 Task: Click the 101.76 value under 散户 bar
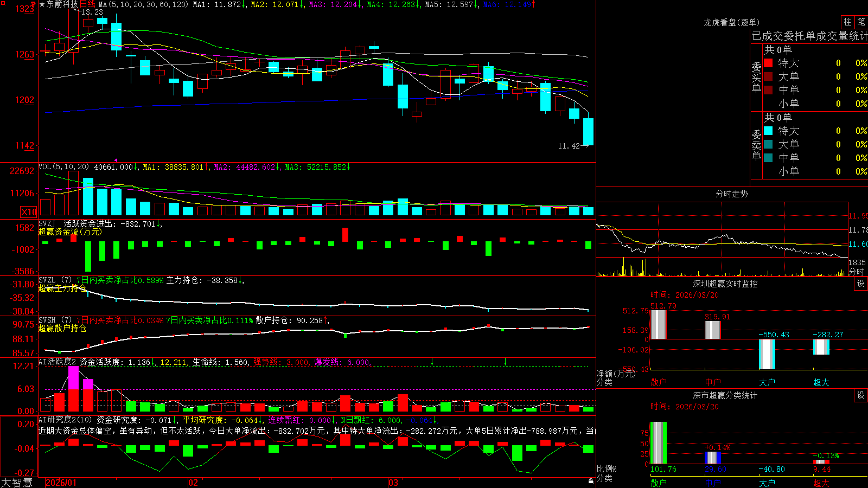(x=663, y=469)
